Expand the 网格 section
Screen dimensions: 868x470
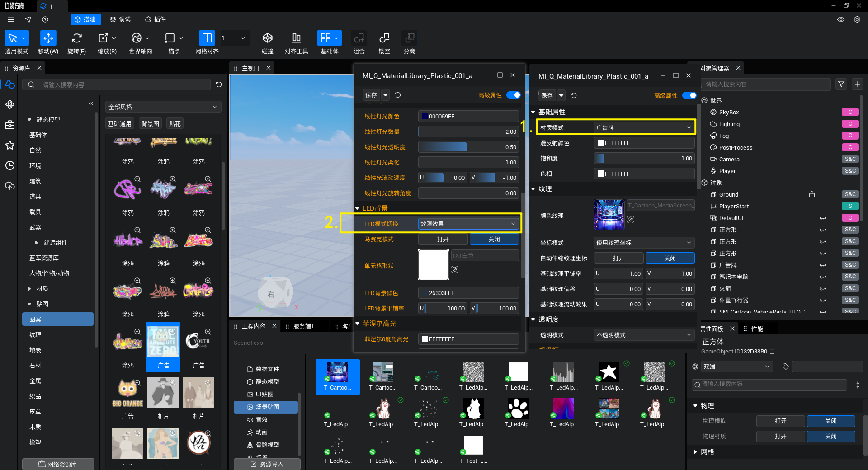[x=695, y=451]
